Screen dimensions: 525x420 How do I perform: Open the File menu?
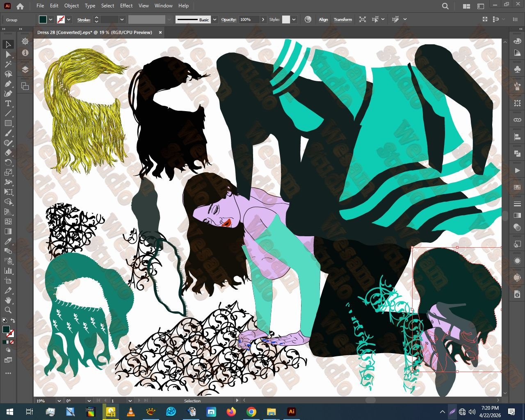pyautogui.click(x=40, y=6)
